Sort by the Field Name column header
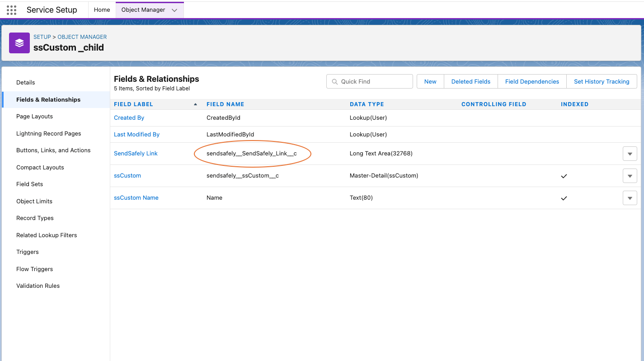Image resolution: width=644 pixels, height=361 pixels. pyautogui.click(x=225, y=104)
